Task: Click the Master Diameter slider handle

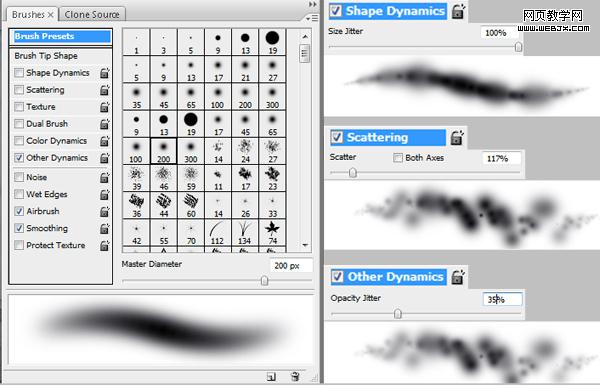Action: pos(264,281)
